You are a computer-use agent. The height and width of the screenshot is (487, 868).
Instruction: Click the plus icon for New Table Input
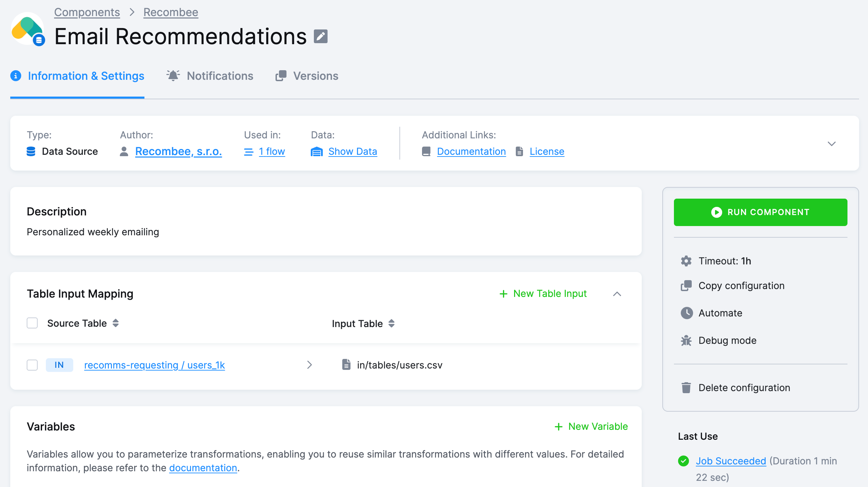(x=503, y=294)
